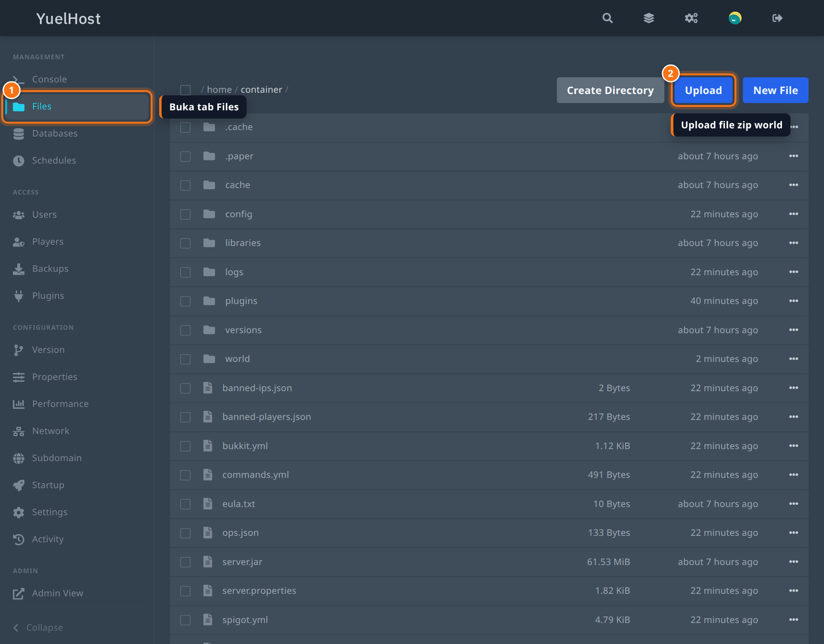824x644 pixels.
Task: Click the Performance chart icon in the sidebar
Action: tap(18, 404)
